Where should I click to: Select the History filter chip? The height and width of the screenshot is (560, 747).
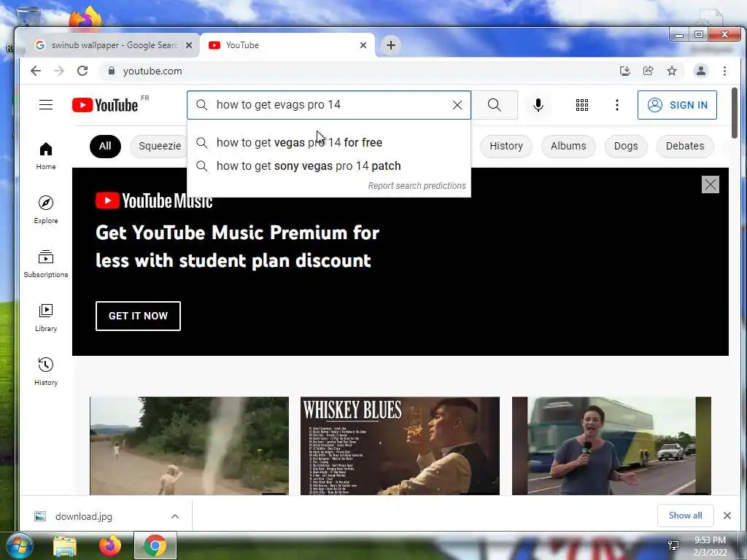(506, 146)
